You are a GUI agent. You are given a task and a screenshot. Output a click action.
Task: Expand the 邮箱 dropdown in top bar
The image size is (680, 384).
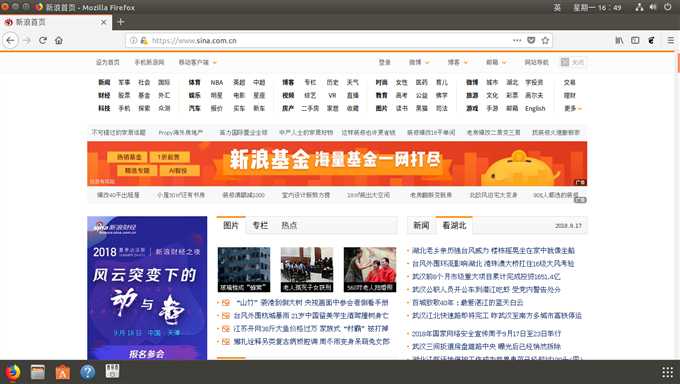pyautogui.click(x=496, y=62)
